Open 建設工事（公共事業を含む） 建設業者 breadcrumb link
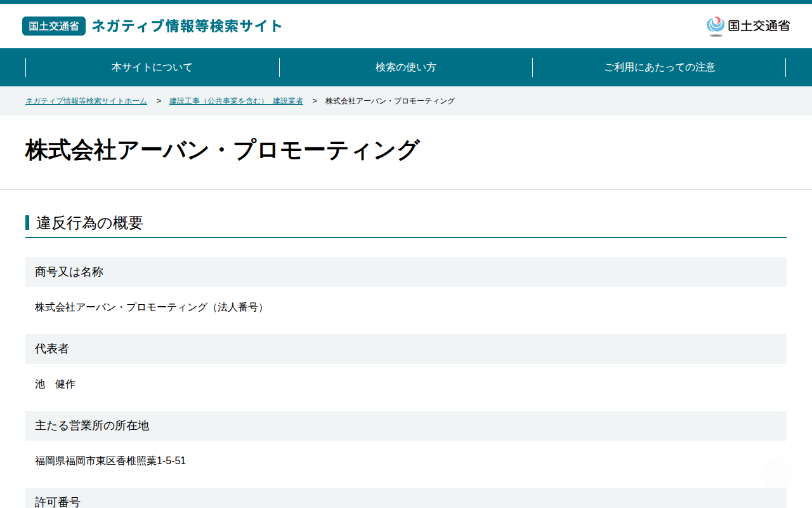Image resolution: width=812 pixels, height=508 pixels. [x=236, y=101]
